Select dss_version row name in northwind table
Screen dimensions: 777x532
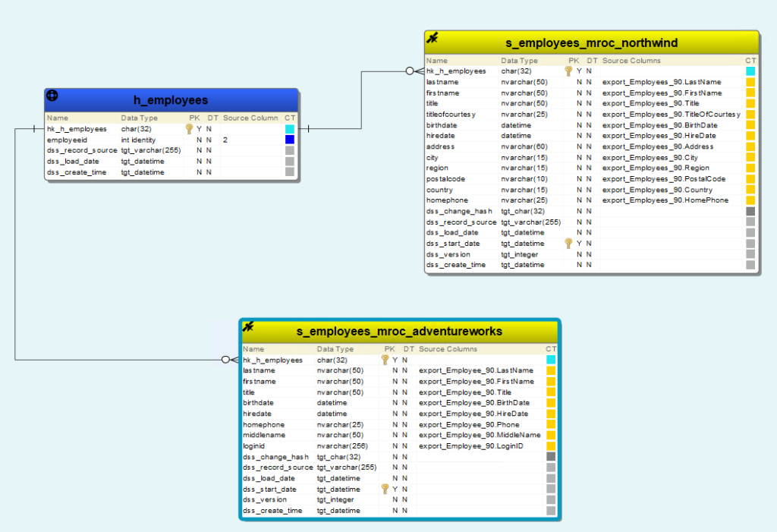click(448, 254)
